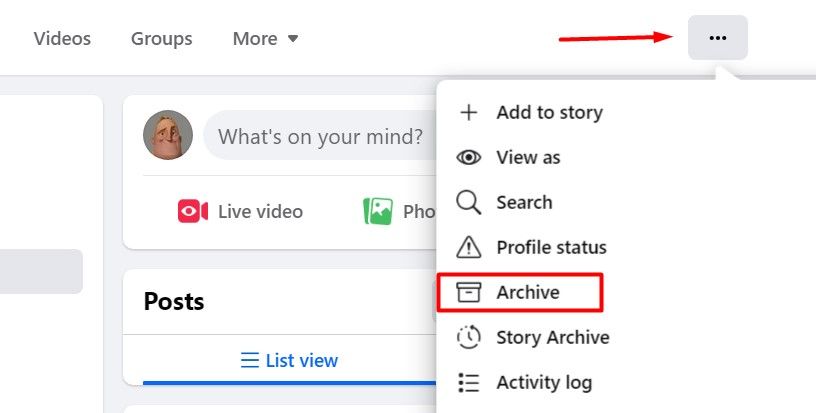Click the Posts heading text
Image resolution: width=816 pixels, height=413 pixels.
(174, 301)
